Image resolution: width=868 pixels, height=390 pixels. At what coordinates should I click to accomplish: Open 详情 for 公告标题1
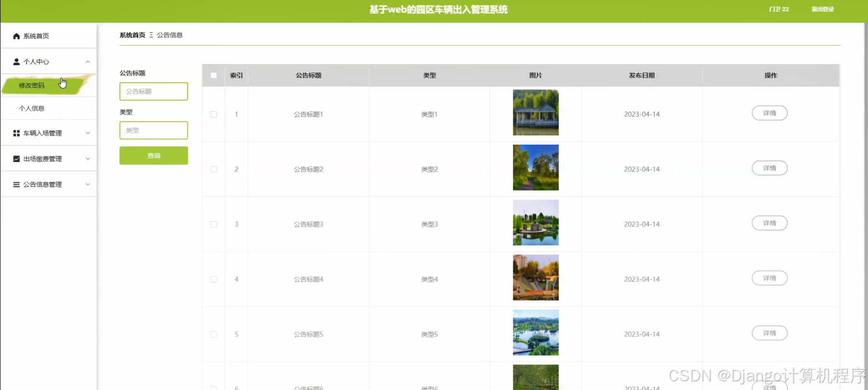coord(769,113)
